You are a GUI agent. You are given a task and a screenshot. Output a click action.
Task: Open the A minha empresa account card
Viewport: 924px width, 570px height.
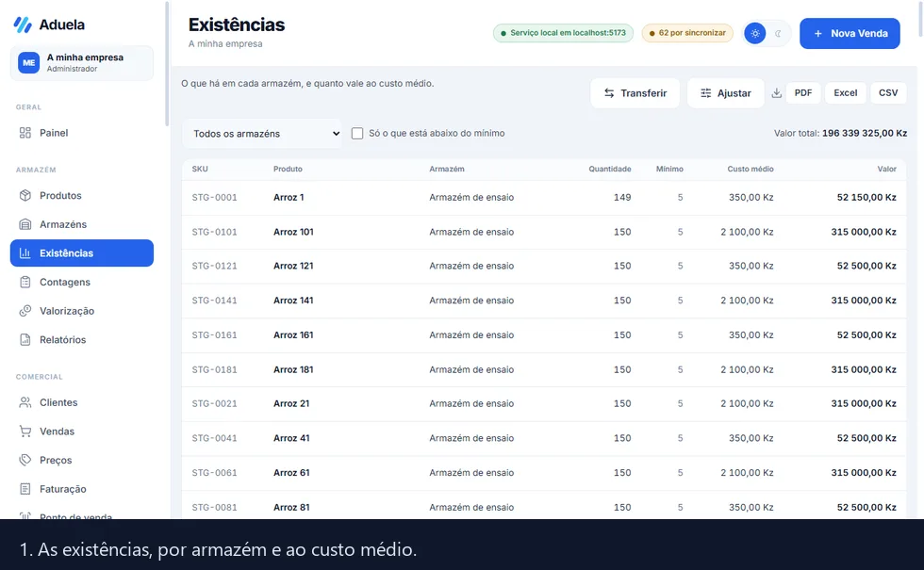(x=82, y=62)
